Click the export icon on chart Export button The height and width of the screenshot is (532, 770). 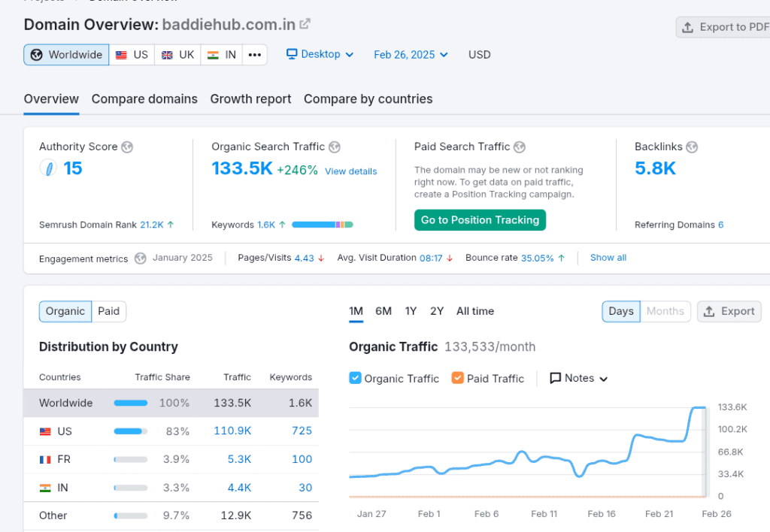coord(709,312)
